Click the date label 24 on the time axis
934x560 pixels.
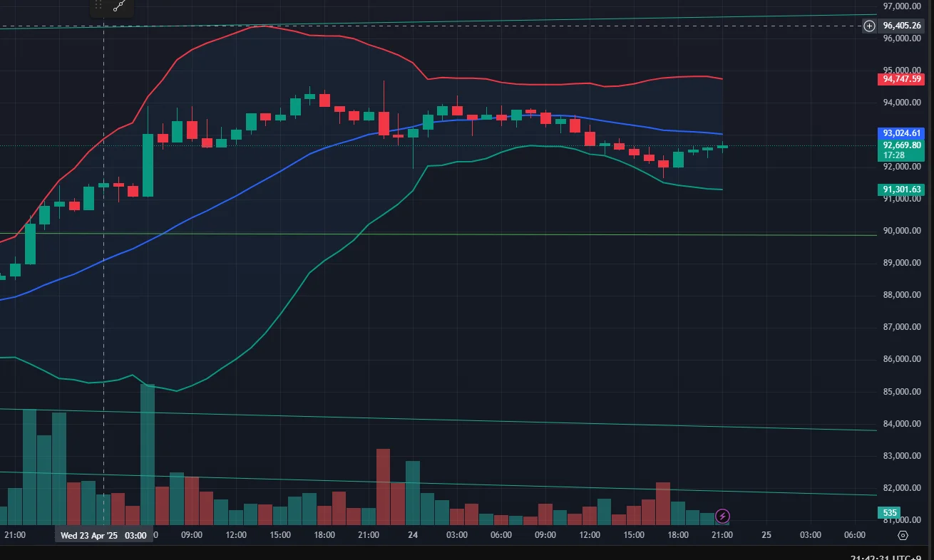point(413,535)
